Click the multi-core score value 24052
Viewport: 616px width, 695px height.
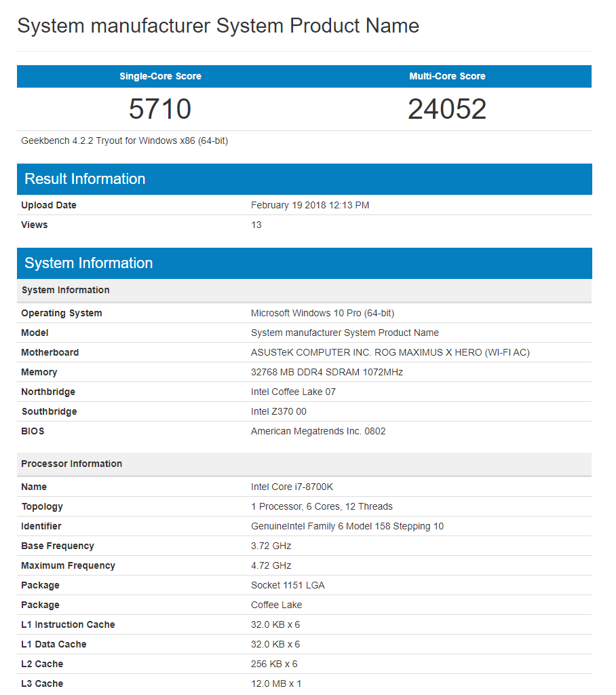[x=447, y=109]
